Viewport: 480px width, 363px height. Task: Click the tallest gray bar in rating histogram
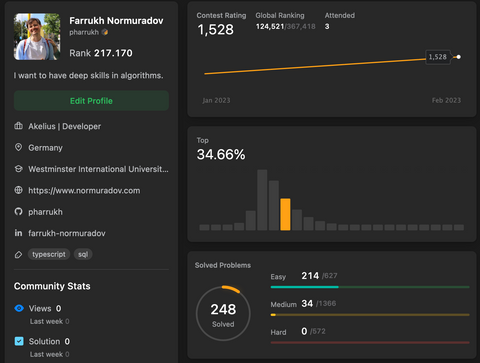click(x=262, y=200)
